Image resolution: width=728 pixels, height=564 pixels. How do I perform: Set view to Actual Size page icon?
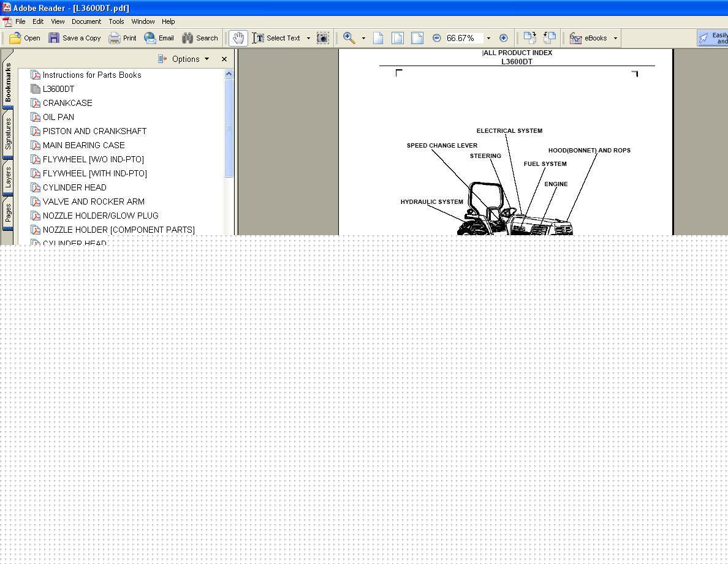(378, 38)
